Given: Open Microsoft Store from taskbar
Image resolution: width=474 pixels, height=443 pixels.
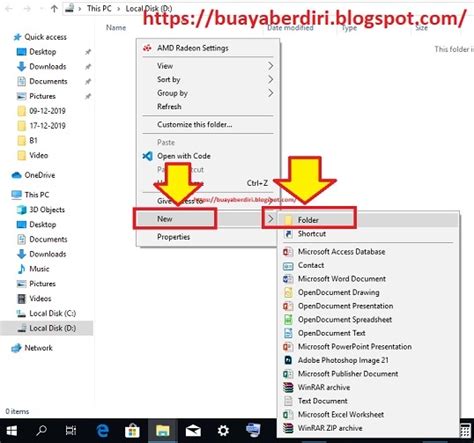Looking at the screenshot, I should pyautogui.click(x=132, y=431).
